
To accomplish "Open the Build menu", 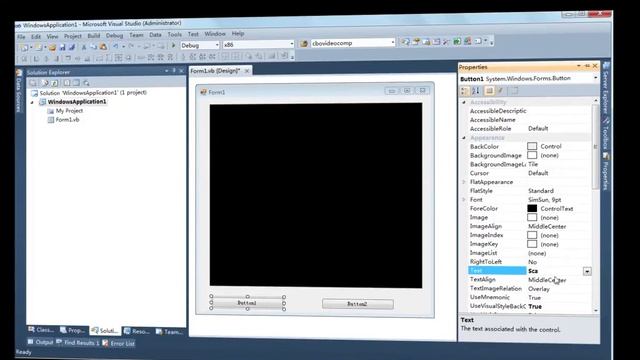I will (x=93, y=36).
